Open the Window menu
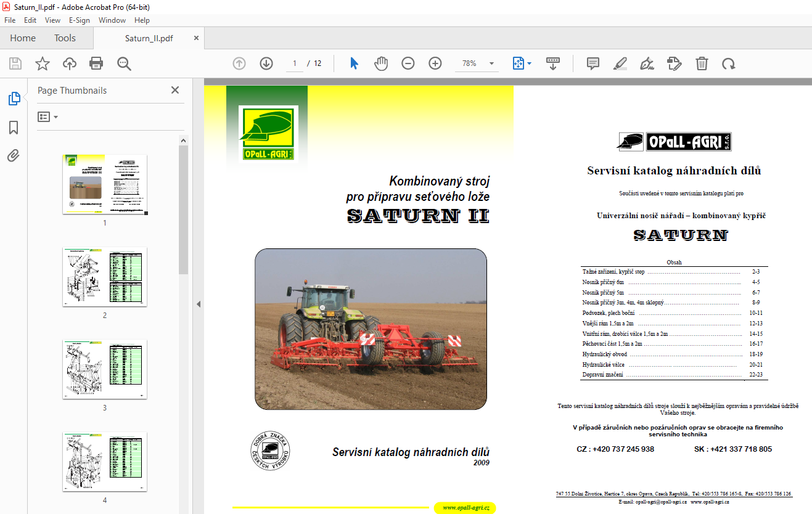812x514 pixels. pos(112,20)
